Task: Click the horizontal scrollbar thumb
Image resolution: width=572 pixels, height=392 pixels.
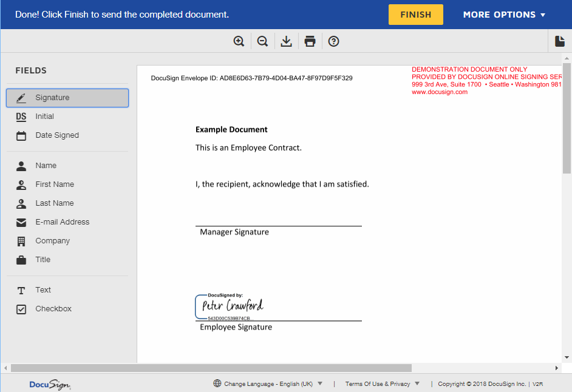Action: point(211,368)
